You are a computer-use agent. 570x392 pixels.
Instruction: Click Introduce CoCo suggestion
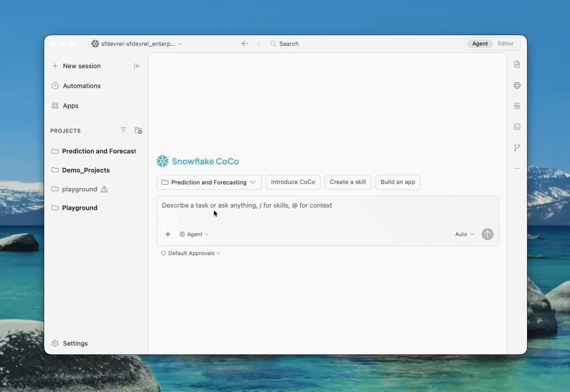[x=293, y=182]
